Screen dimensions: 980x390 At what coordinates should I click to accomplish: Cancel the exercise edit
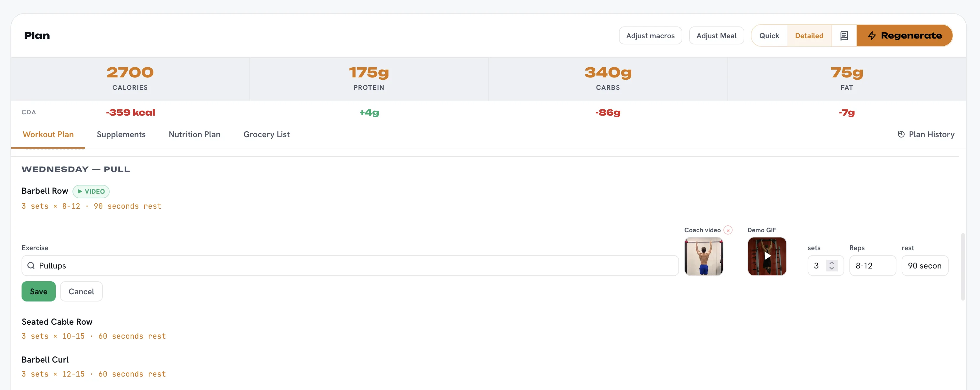81,291
